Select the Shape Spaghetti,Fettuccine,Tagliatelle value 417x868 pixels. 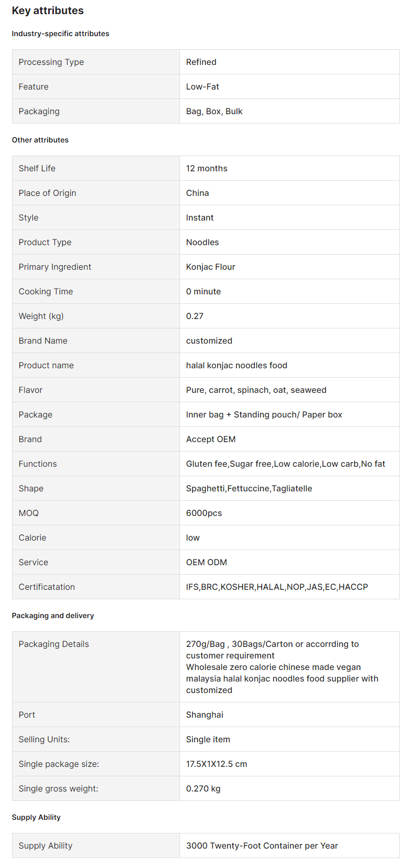pos(249,488)
